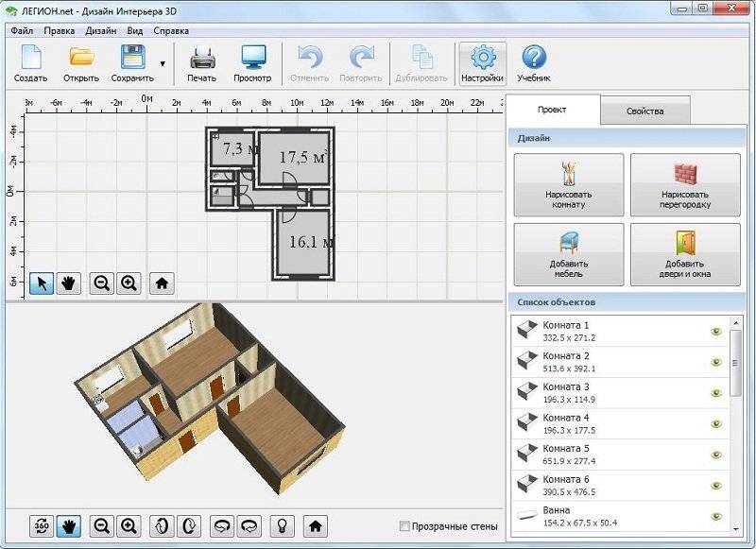The height and width of the screenshot is (549, 756).
Task: Zoom in the 2D plan
Action: coord(129,283)
